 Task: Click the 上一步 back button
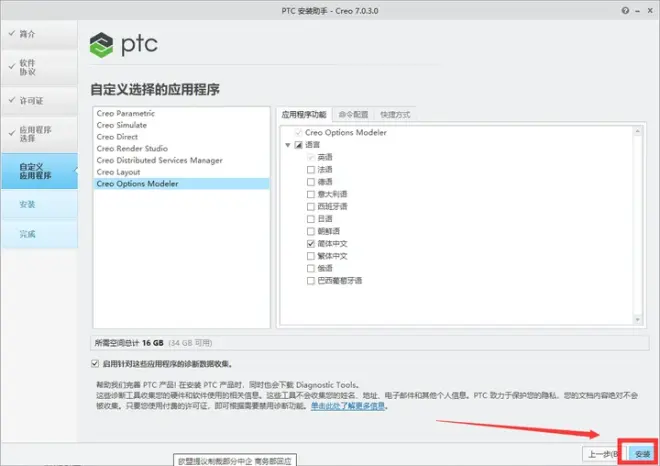603,454
